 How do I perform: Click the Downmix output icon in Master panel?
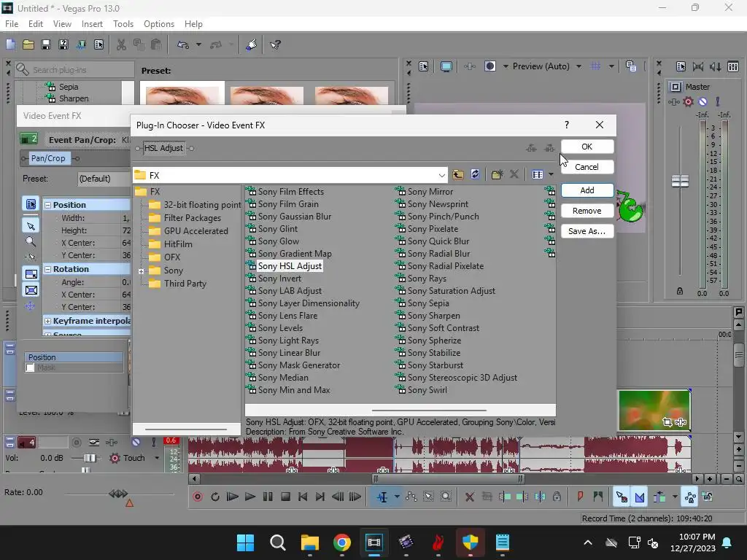tap(698, 66)
